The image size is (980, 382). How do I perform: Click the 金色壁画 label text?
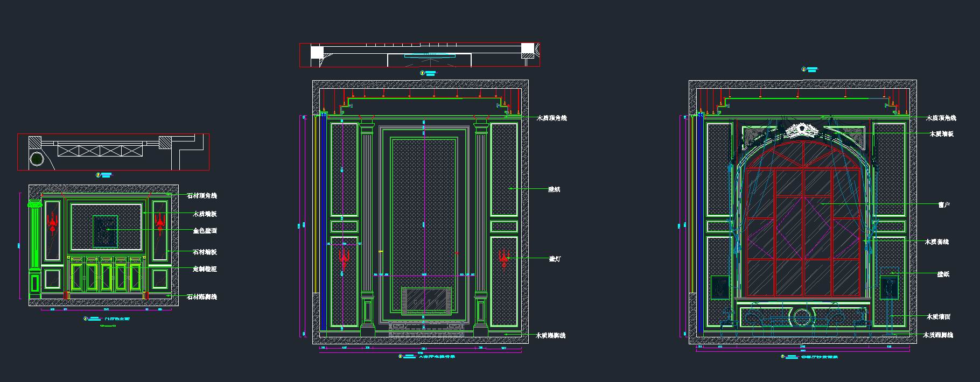point(205,231)
